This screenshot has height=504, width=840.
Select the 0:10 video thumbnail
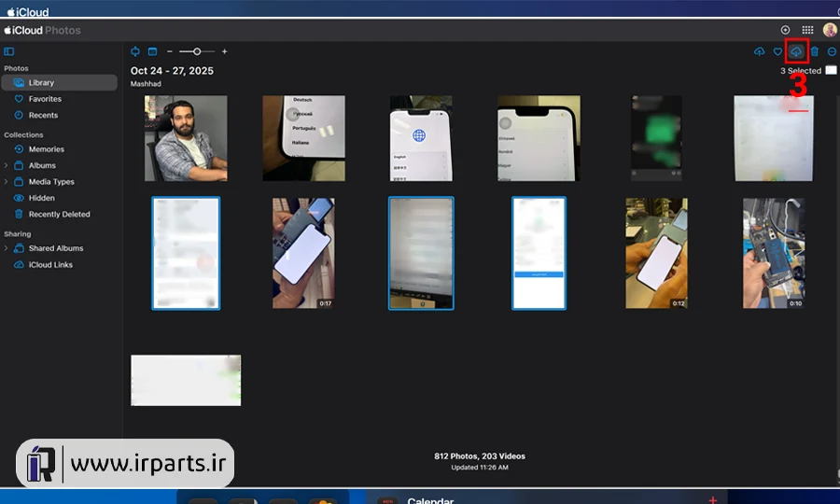click(x=774, y=253)
